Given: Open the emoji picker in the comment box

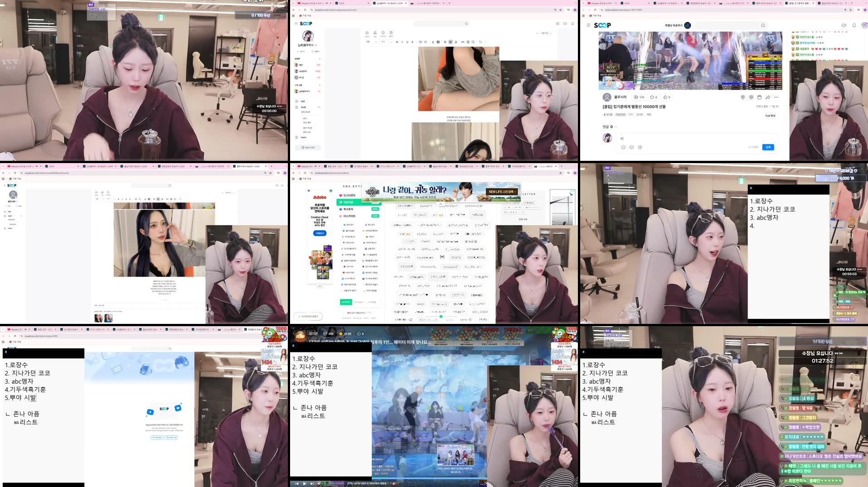Looking at the screenshot, I should (623, 147).
